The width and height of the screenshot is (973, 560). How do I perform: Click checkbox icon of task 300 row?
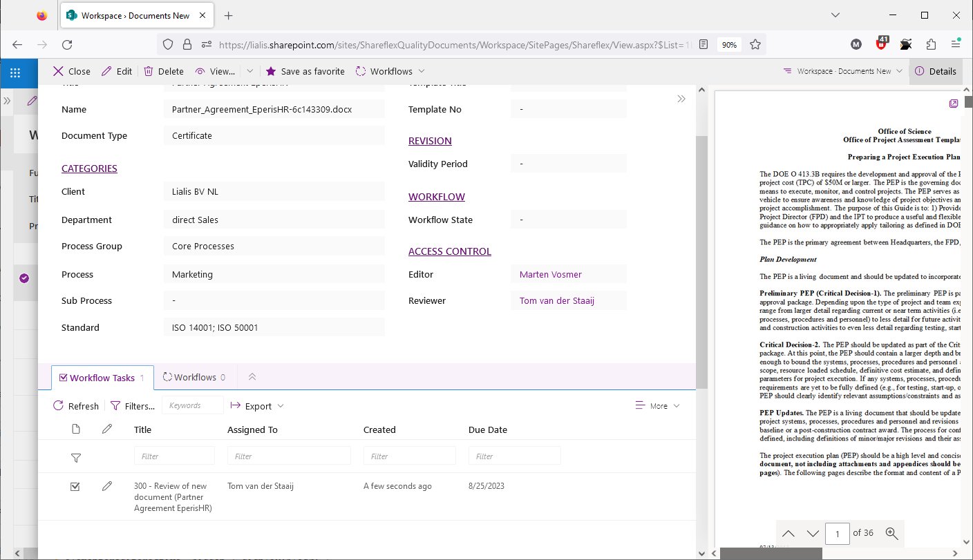click(76, 486)
